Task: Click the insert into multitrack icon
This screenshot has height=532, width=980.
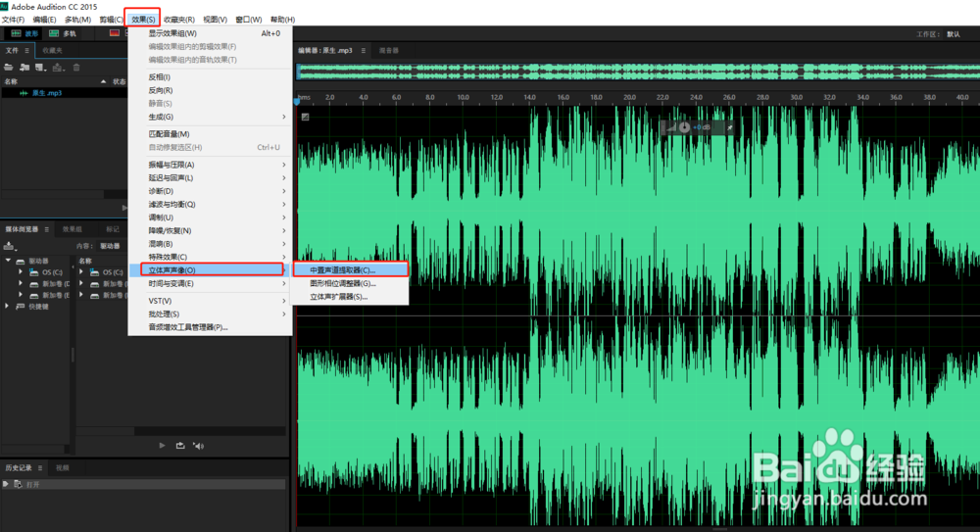Action: click(58, 68)
